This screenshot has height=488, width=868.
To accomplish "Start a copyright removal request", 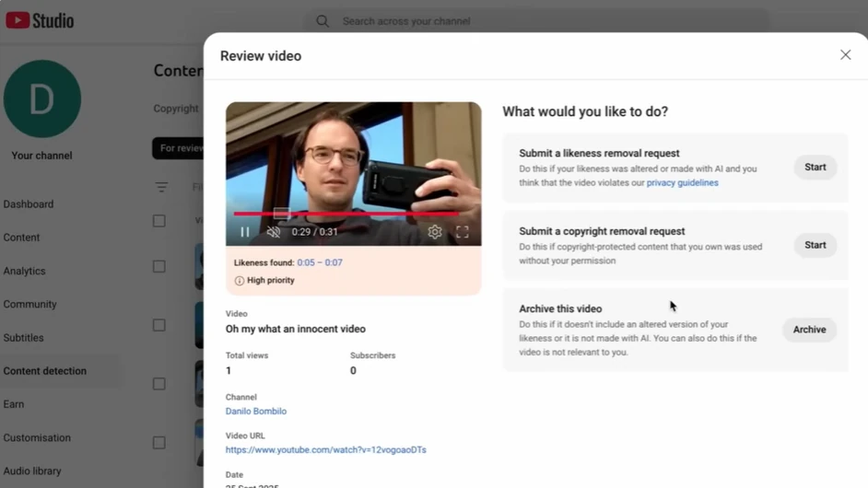I will 815,246.
